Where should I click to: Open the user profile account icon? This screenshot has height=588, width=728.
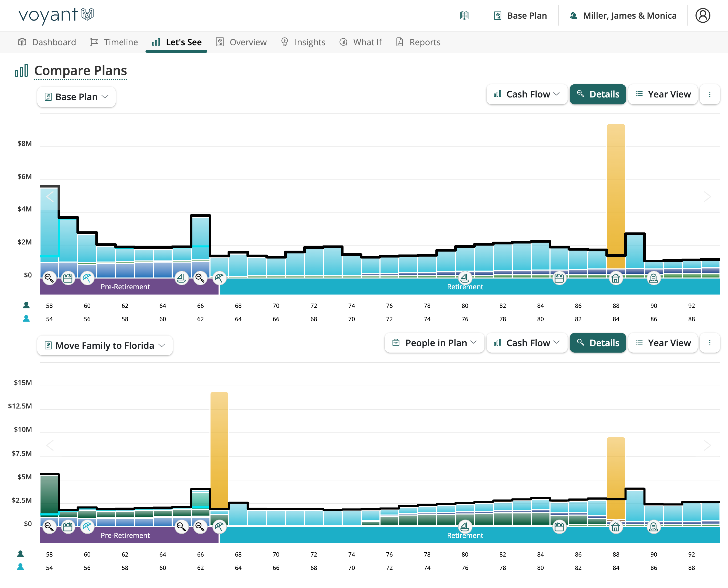click(703, 16)
